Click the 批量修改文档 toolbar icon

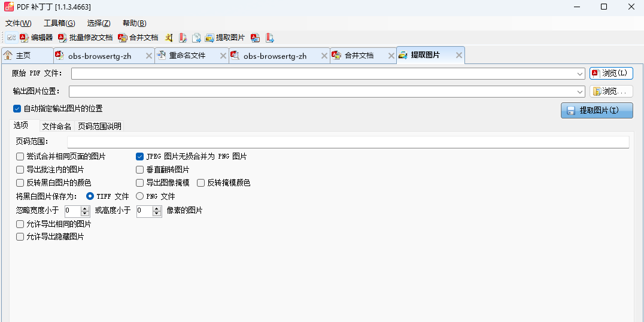pyautogui.click(x=85, y=38)
